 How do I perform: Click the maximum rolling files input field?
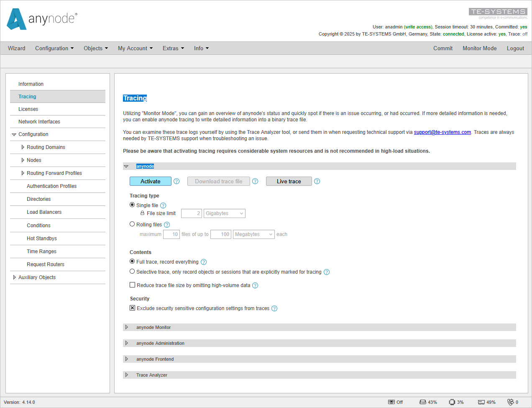click(171, 234)
